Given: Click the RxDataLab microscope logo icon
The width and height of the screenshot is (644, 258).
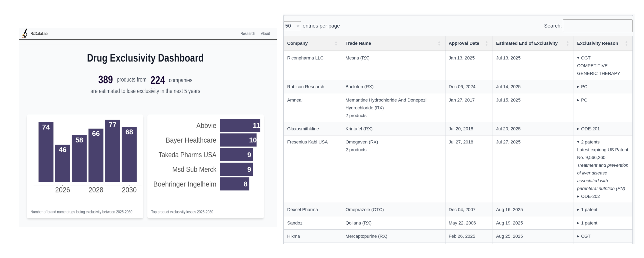Looking at the screenshot, I should tap(25, 33).
